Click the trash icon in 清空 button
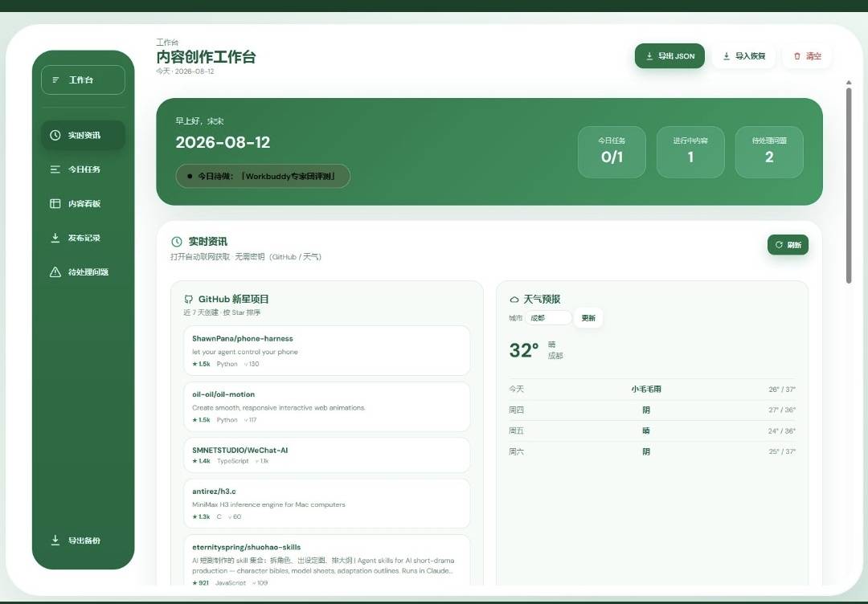 pyautogui.click(x=797, y=56)
